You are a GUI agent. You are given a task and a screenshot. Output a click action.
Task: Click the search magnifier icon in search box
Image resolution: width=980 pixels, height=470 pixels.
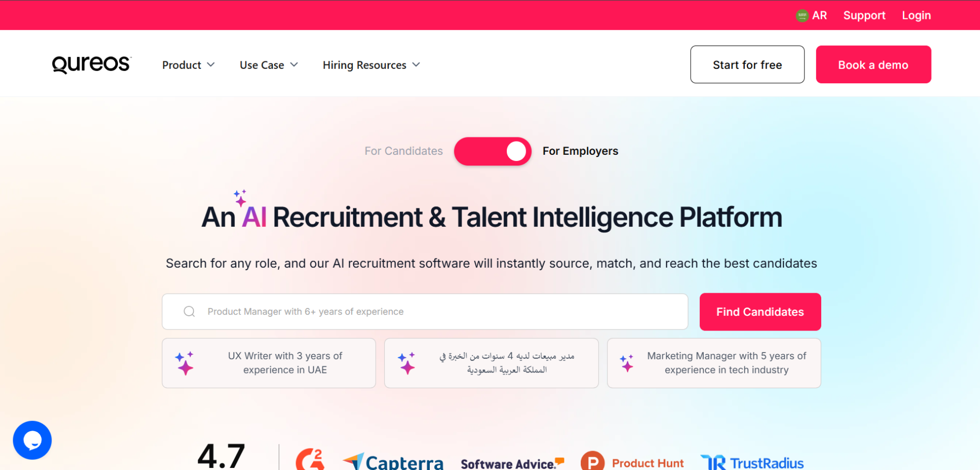point(189,312)
